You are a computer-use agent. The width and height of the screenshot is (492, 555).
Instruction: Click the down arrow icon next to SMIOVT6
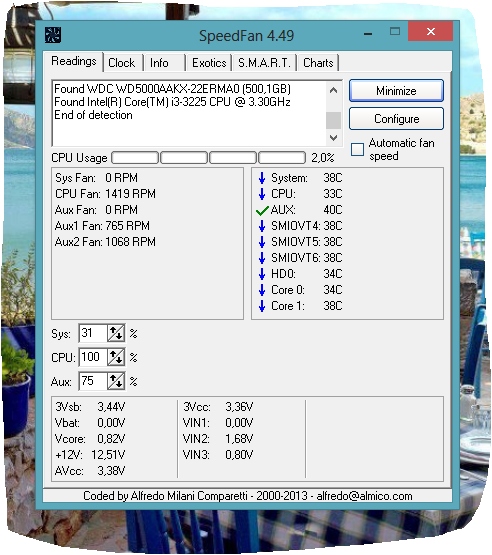pos(262,258)
